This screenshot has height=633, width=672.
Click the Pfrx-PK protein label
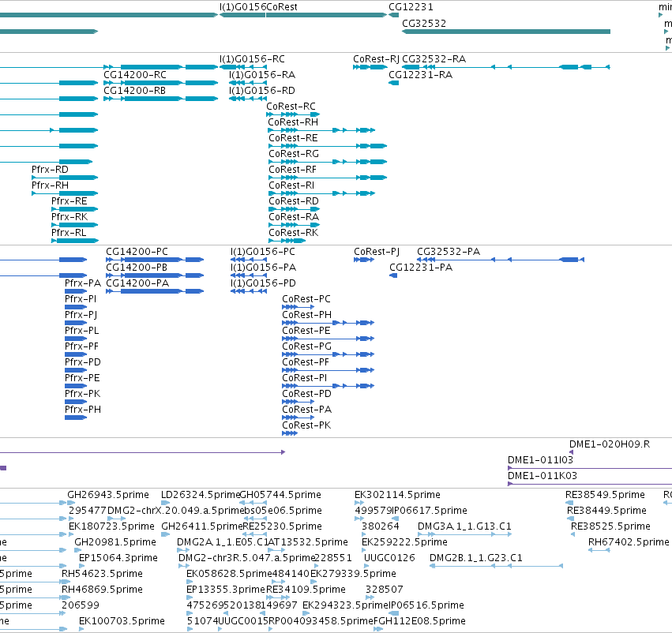point(83,394)
